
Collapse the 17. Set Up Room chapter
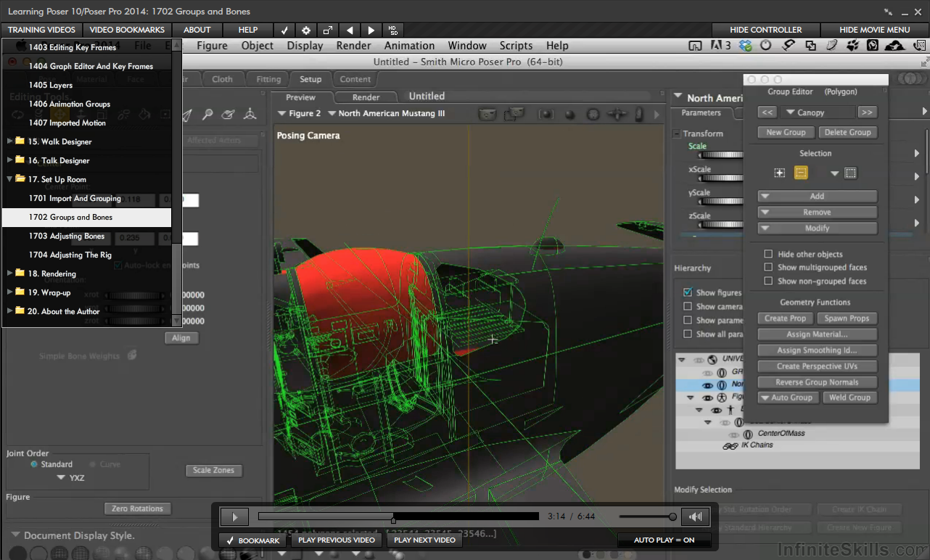pyautogui.click(x=10, y=179)
